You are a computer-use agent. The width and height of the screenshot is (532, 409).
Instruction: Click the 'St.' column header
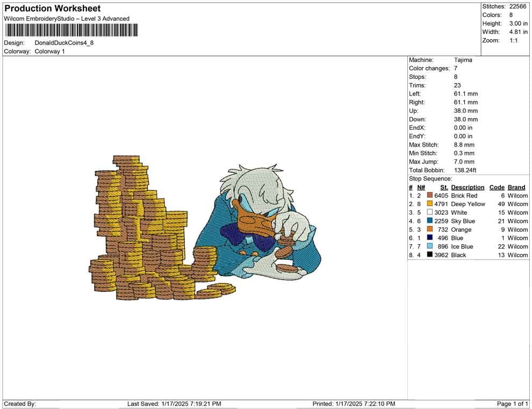(444, 187)
